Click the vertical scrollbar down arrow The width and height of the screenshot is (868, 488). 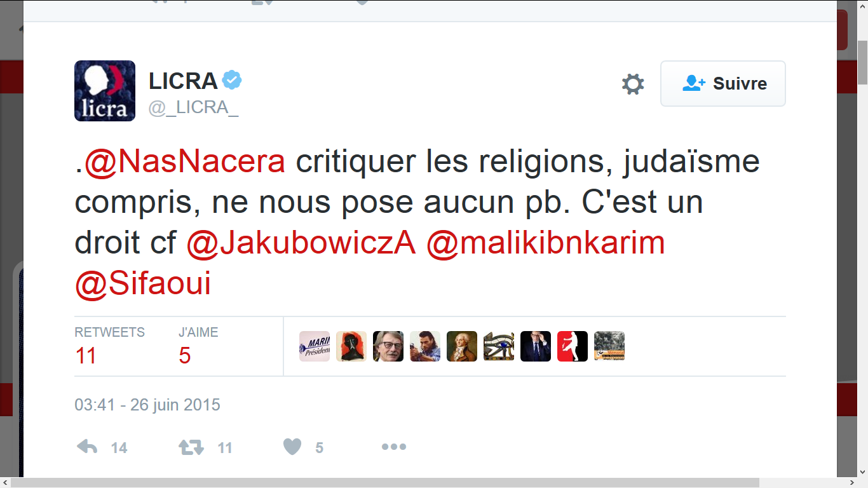[x=862, y=471]
